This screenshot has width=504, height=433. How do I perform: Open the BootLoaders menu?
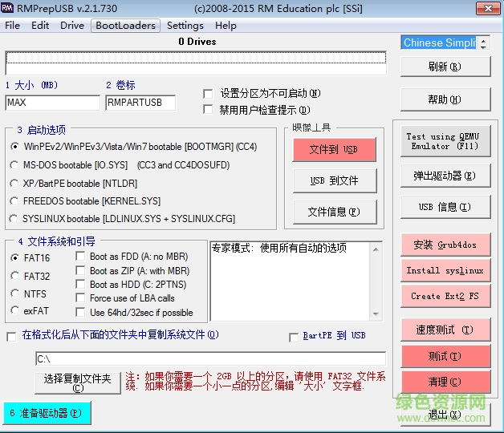coord(125,26)
